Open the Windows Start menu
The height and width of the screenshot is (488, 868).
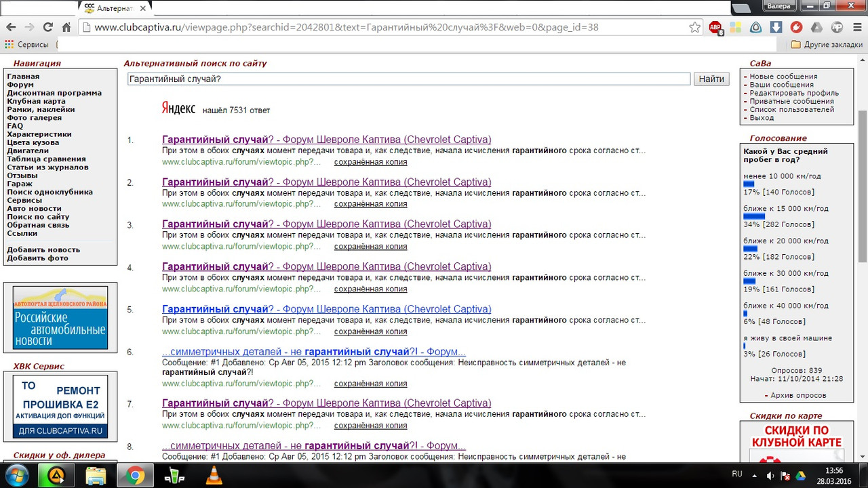pos(16,476)
